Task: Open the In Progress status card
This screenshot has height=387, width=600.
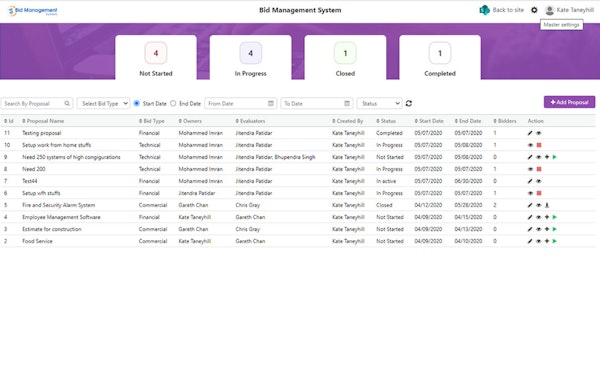Action: click(251, 58)
